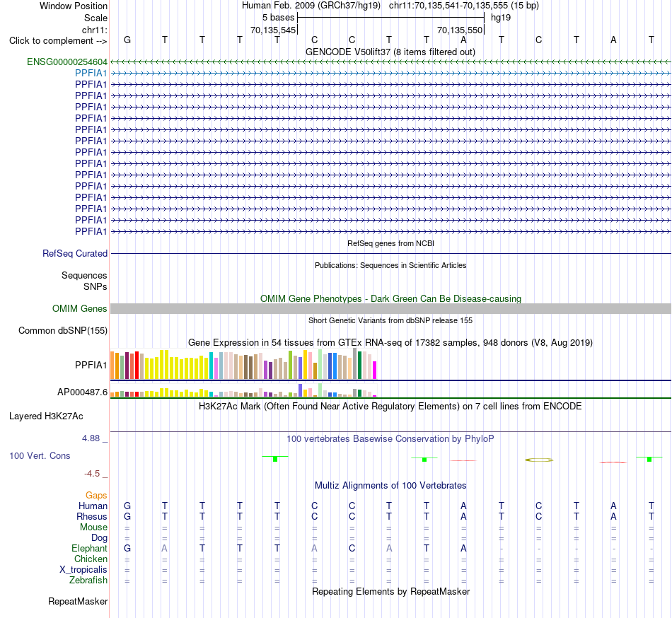Click the Gaps label in Multiz track
Viewport: 672px width, 618px height.
tap(96, 496)
